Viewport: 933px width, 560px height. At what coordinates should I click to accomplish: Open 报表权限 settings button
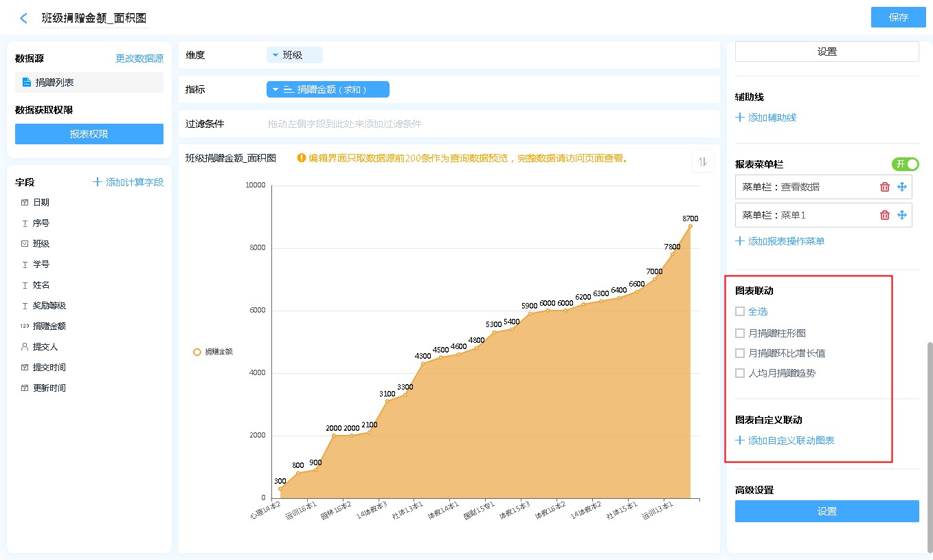tap(89, 134)
